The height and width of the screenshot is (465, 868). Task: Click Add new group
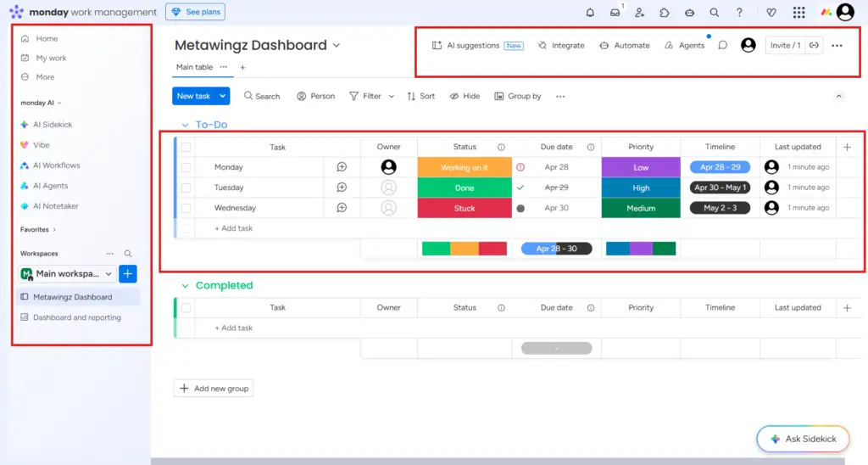(x=214, y=389)
